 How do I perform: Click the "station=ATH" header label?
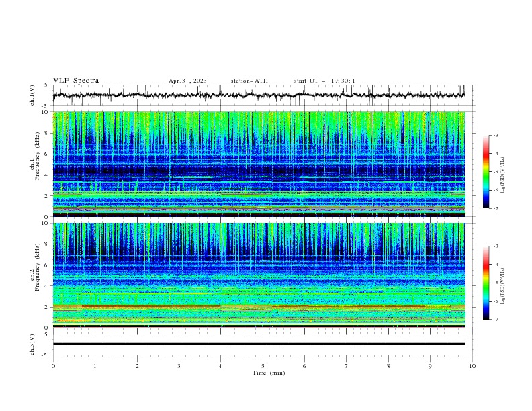249,81
